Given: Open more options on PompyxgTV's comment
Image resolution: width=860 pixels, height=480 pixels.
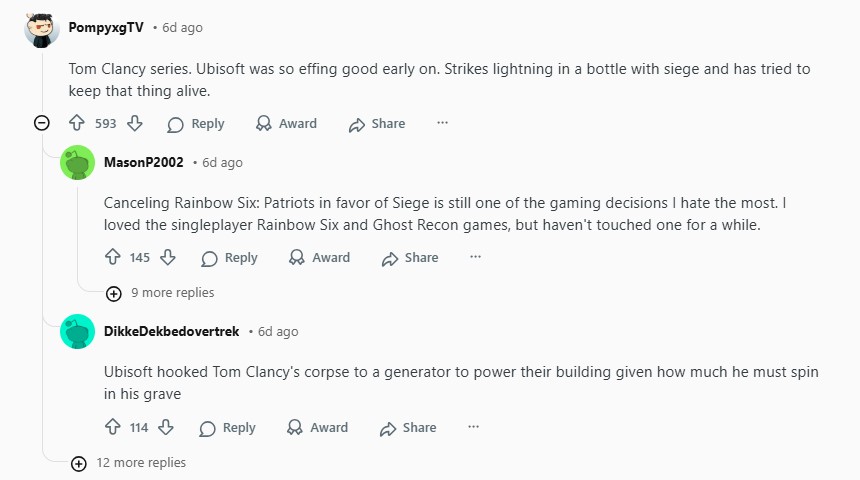Looking at the screenshot, I should (x=442, y=124).
